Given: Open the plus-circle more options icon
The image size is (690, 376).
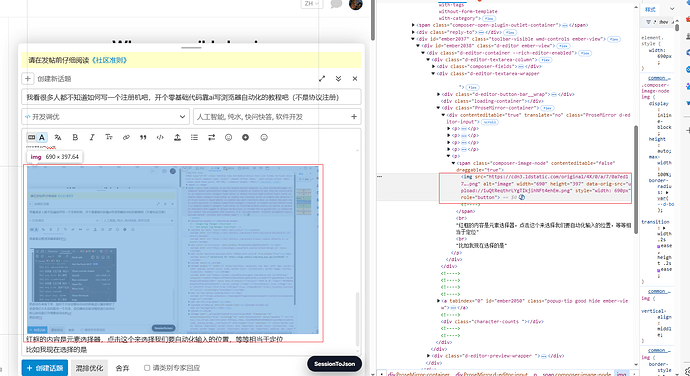Looking at the screenshot, I should coord(246,137).
